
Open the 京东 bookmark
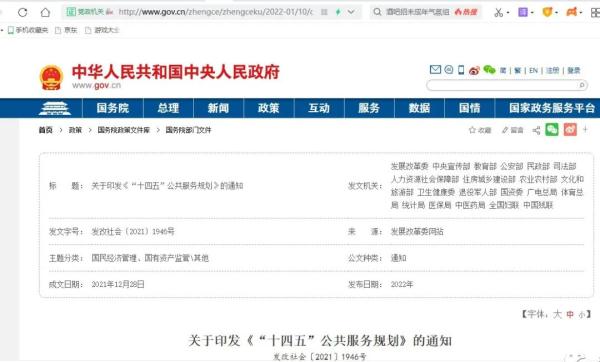click(x=66, y=30)
